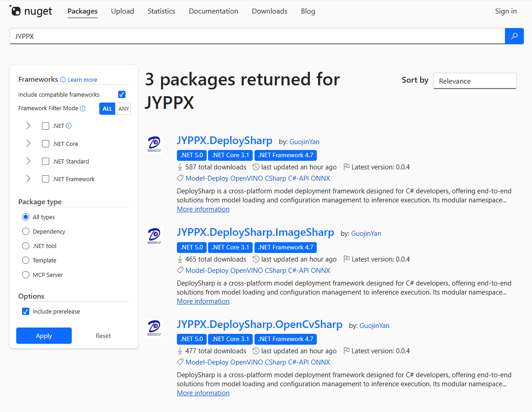This screenshot has height=412, width=532.
Task: Expand the .NET framework tree
Action: [x=28, y=126]
